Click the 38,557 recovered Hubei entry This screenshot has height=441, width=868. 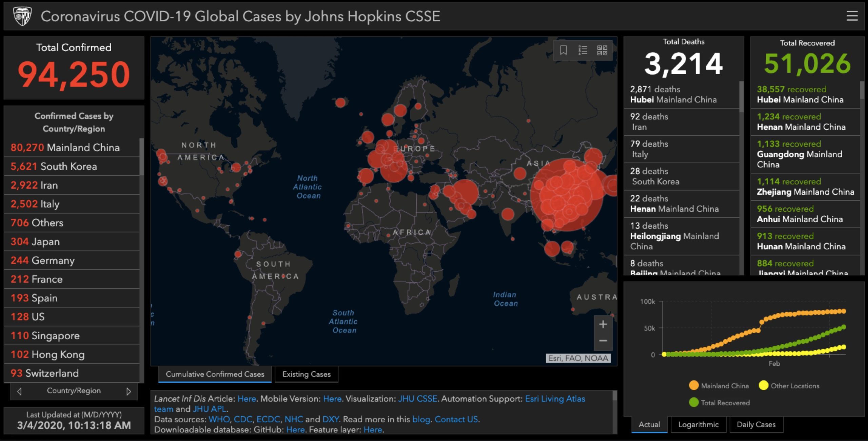tap(805, 95)
